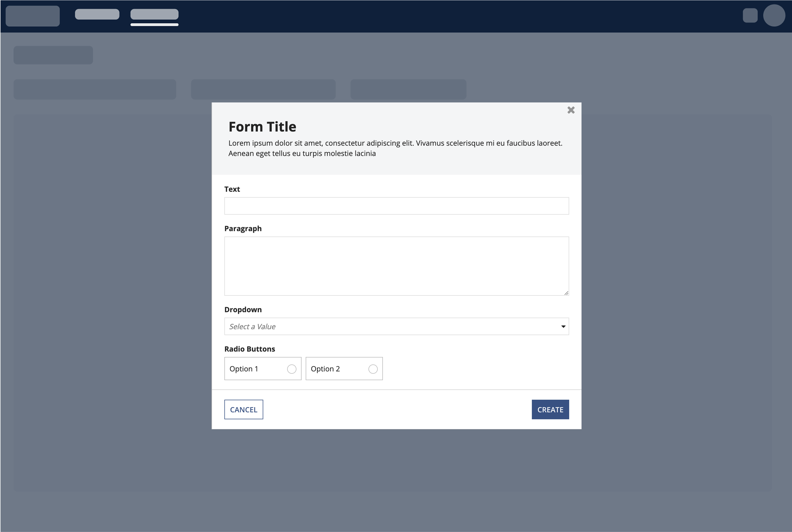Viewport: 792px width, 532px height.
Task: Click the middle filter placeholder bar
Action: pyautogui.click(x=263, y=89)
